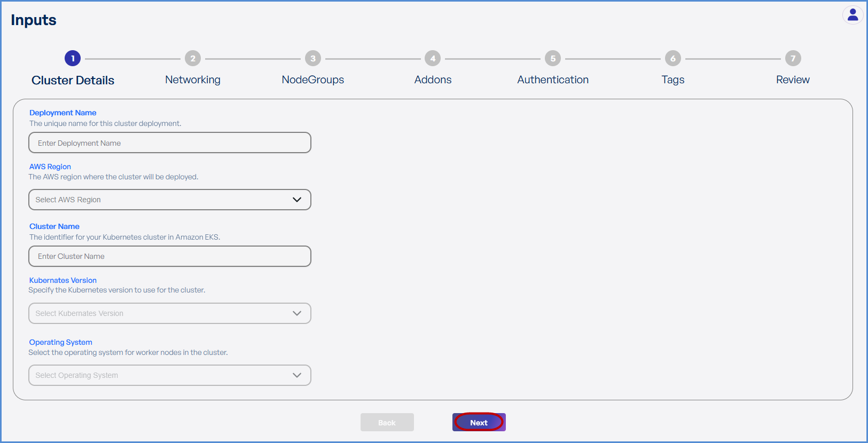Expand the Select AWS Region dropdown
Image resolution: width=868 pixels, height=443 pixels.
pyautogui.click(x=170, y=200)
